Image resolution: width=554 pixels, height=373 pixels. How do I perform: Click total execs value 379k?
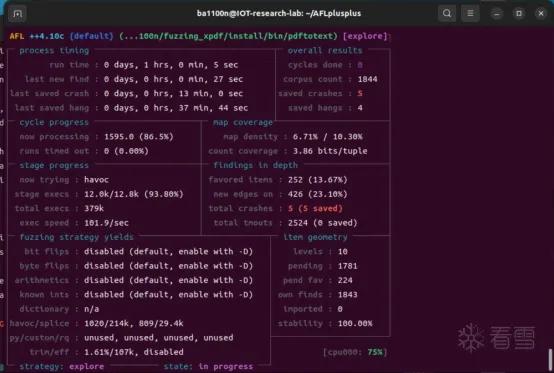point(94,208)
